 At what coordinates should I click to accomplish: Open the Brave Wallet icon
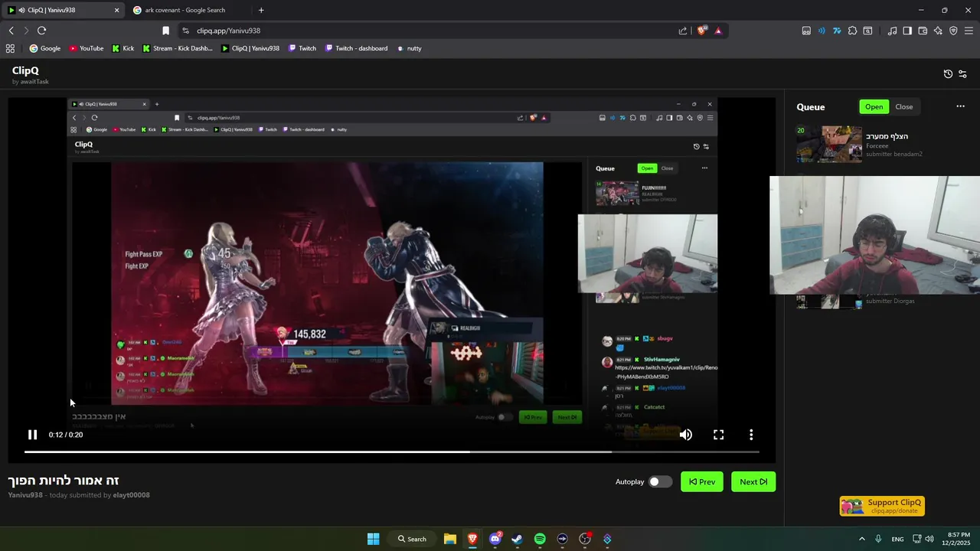[923, 31]
